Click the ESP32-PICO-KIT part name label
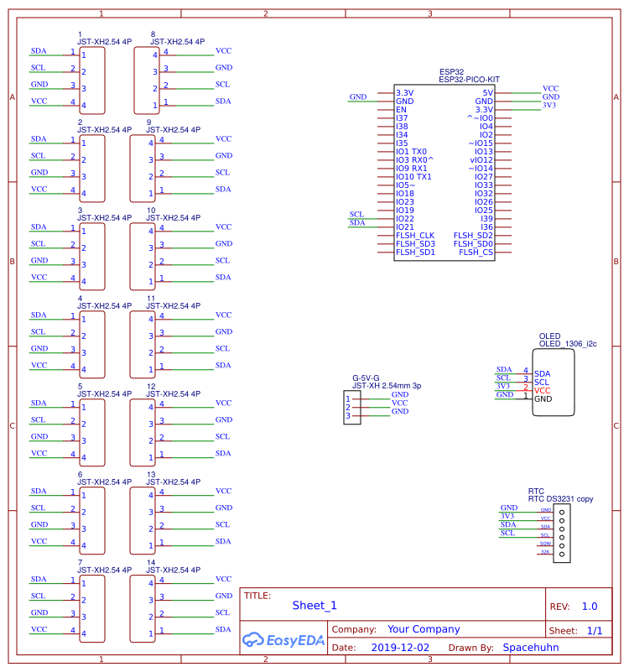Screen dimensions: 629x672 469,80
